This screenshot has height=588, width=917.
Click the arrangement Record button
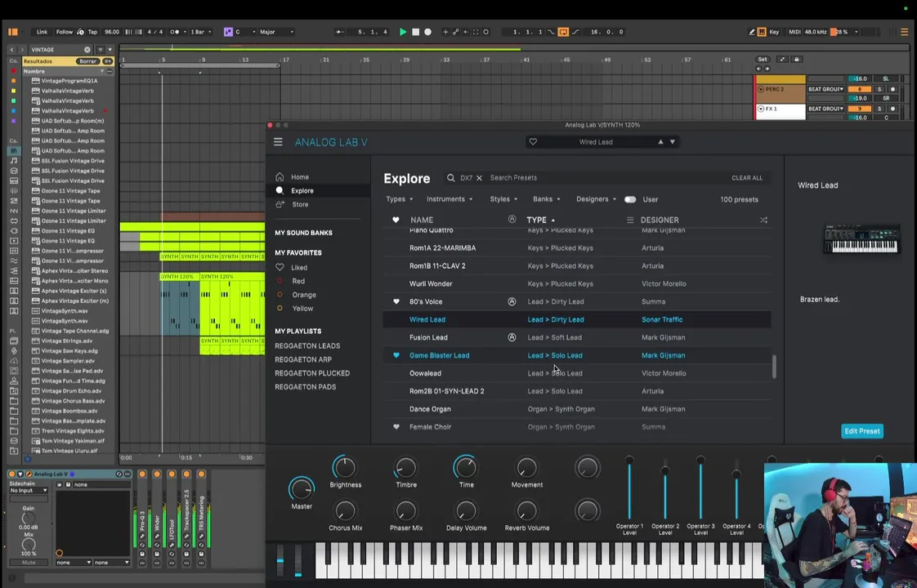click(428, 32)
